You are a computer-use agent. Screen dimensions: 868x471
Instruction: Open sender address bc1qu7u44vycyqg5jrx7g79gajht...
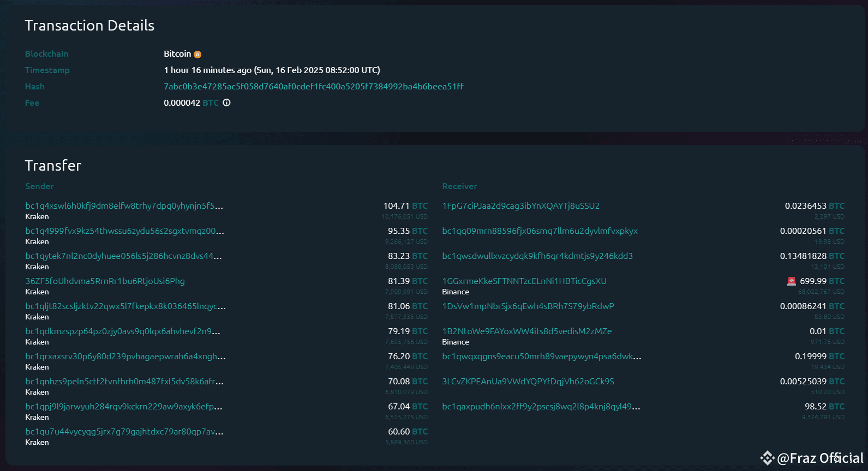[124, 432]
